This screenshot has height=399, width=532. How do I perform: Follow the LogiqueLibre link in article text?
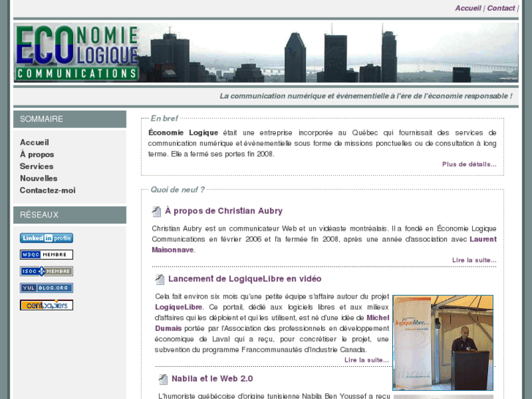coord(179,307)
